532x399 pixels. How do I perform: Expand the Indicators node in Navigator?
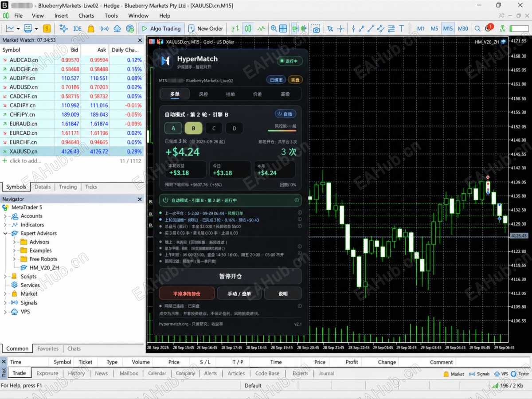click(x=5, y=225)
